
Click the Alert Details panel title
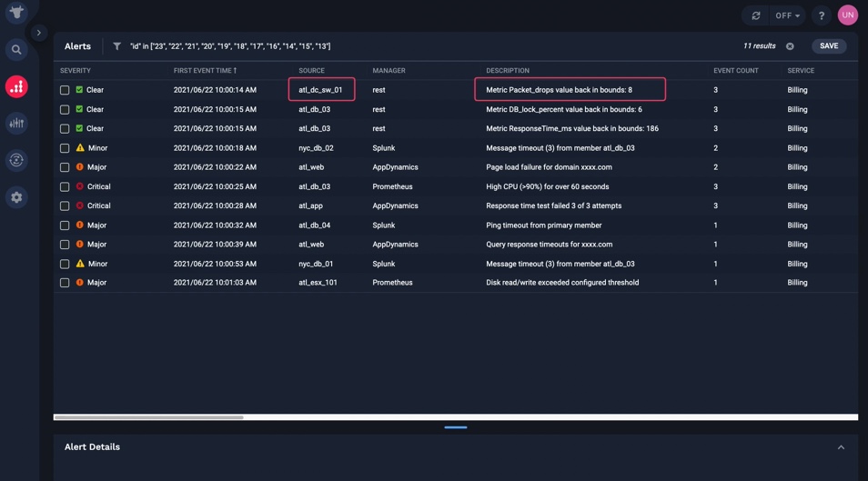click(92, 446)
